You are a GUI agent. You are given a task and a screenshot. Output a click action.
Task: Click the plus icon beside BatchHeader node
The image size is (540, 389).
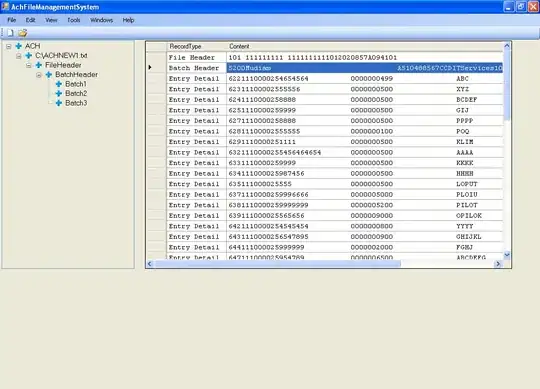[49, 75]
